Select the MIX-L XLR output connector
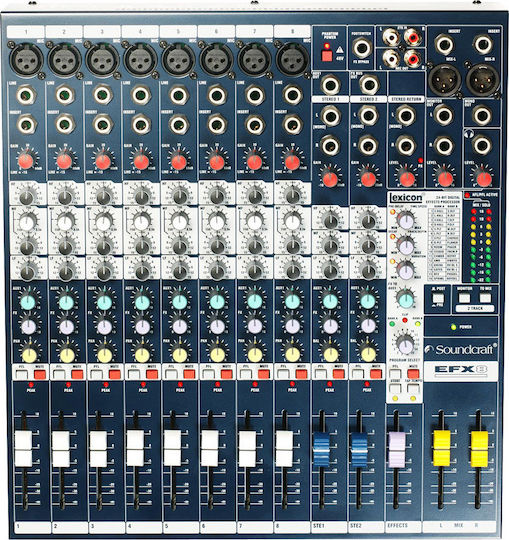Viewport: 509px width, 540px height. tap(444, 79)
